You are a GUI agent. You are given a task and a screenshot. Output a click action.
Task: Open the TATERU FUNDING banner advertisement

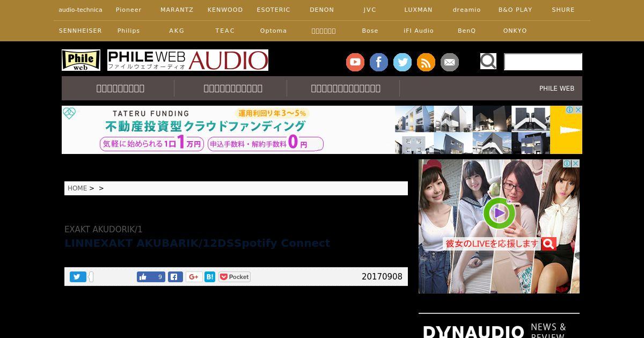[322, 130]
